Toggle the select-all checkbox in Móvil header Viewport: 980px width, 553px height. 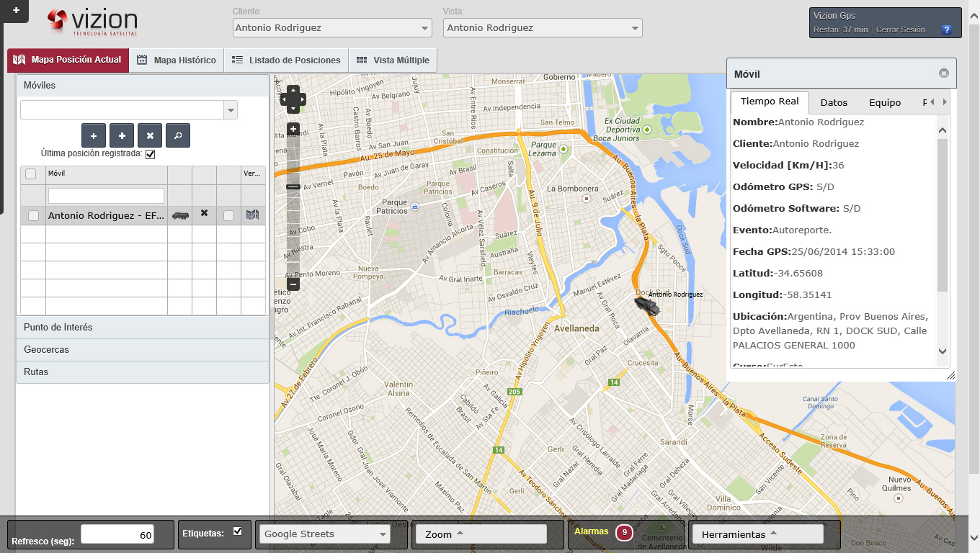(30, 174)
